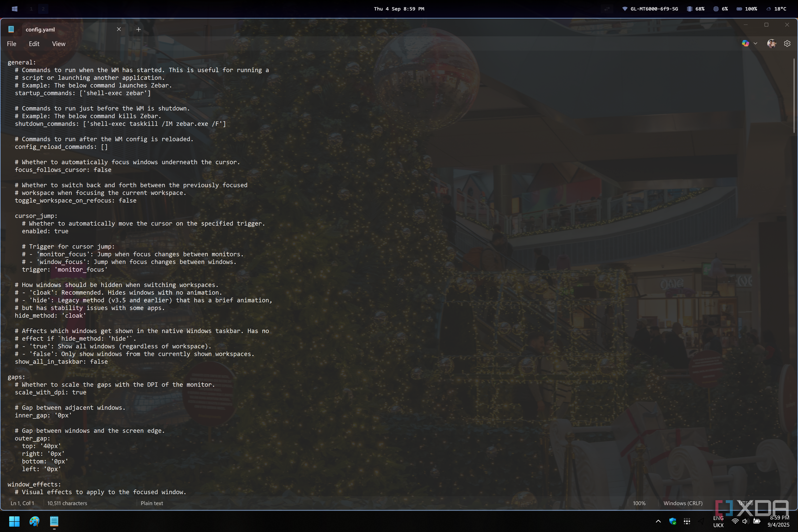Switch to workspace 1 in top bar
The width and height of the screenshot is (798, 532).
(x=31, y=9)
